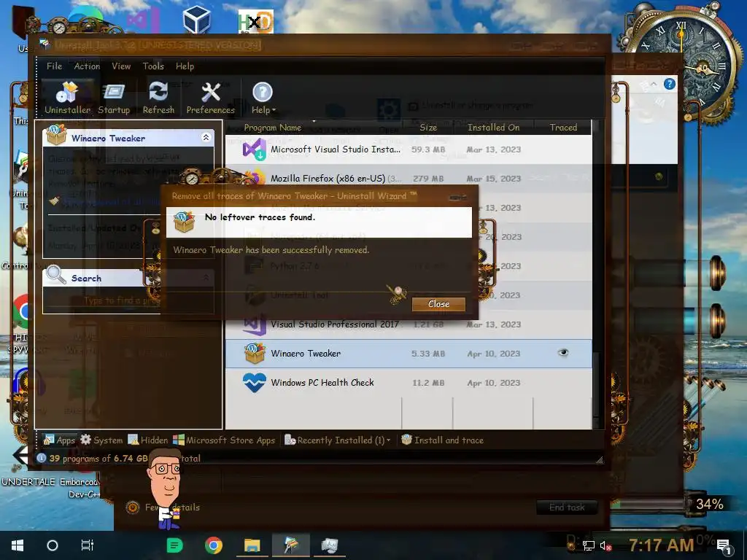Screen dimensions: 747x560
Task: Click the blue help icon in background window
Action: click(x=670, y=85)
